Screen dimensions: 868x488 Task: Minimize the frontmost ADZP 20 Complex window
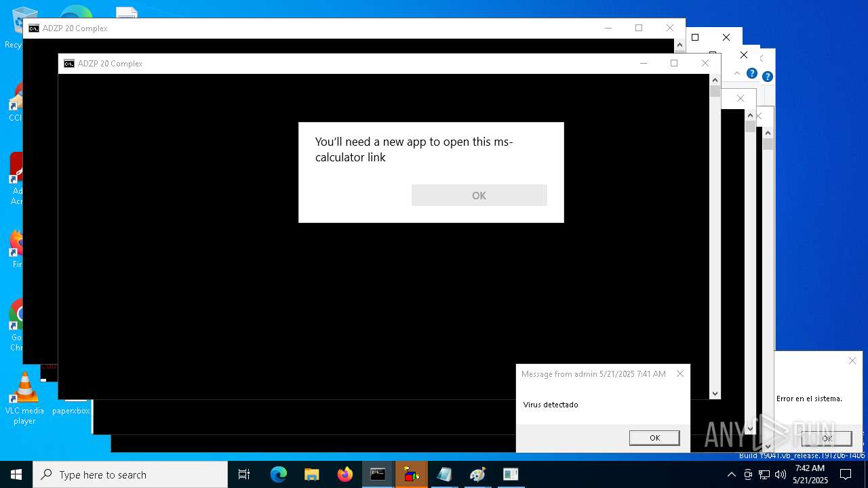pyautogui.click(x=644, y=63)
